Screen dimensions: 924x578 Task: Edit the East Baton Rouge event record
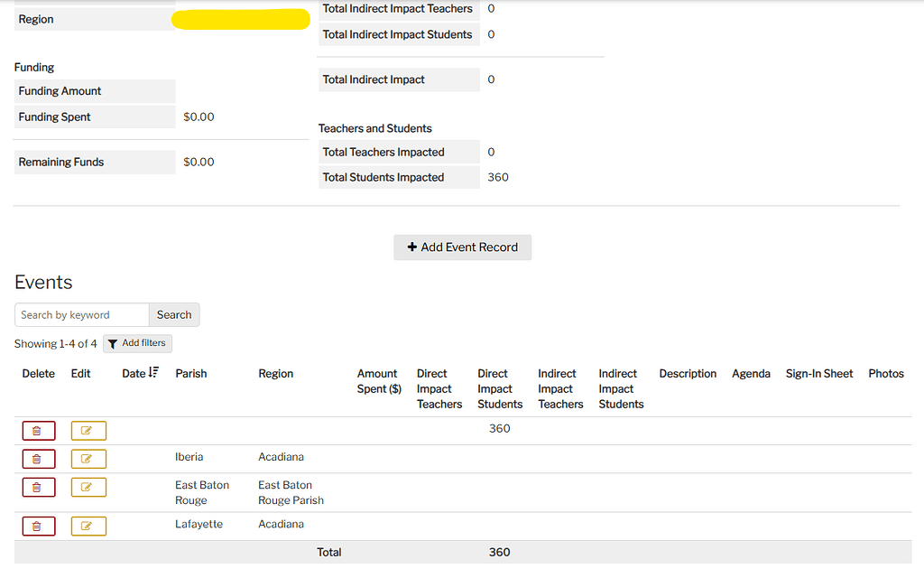coord(88,487)
